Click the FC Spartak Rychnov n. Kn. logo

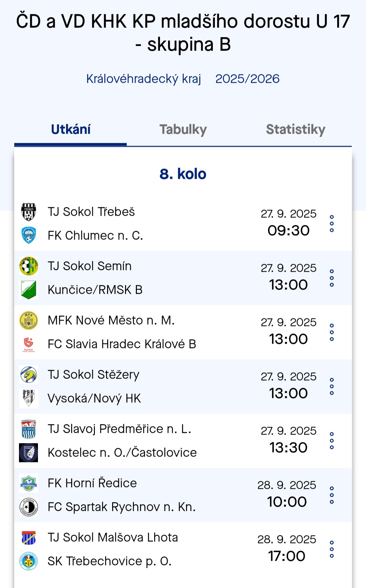28,507
